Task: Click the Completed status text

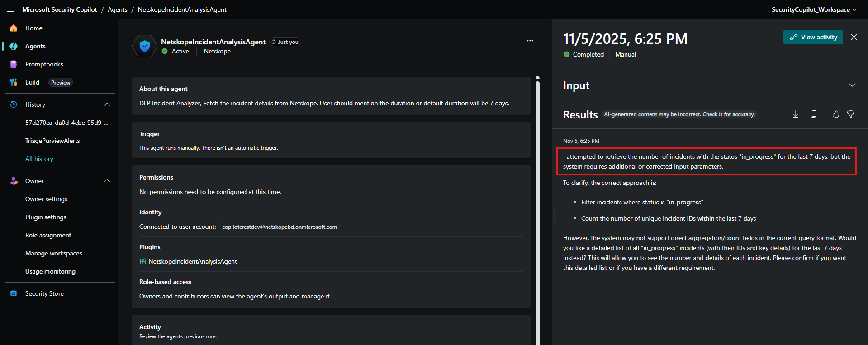Action: (588, 54)
